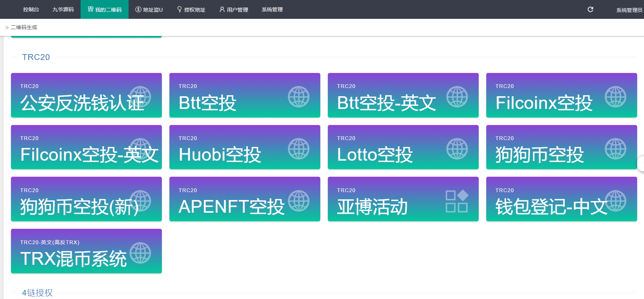Open the 授权地址 navigation item

point(191,10)
